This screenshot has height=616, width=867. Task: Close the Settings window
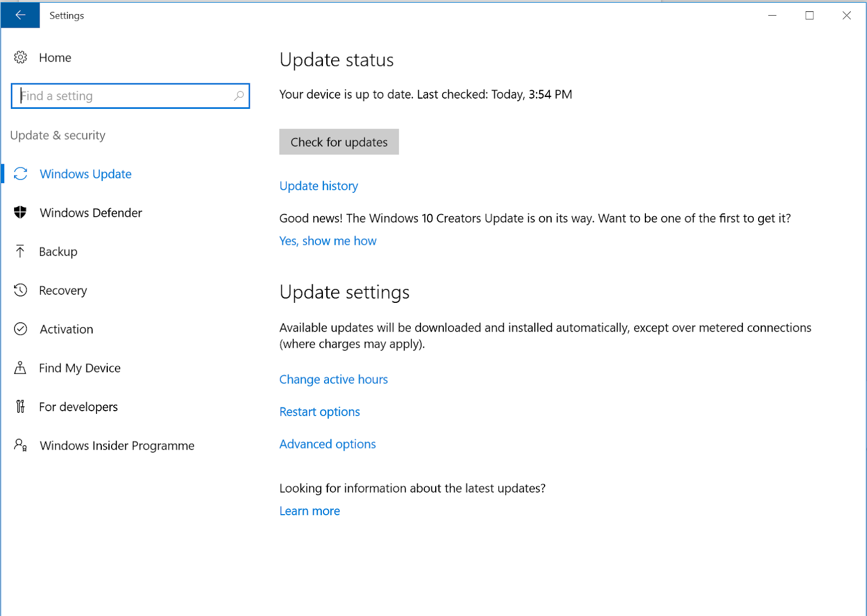click(x=846, y=15)
